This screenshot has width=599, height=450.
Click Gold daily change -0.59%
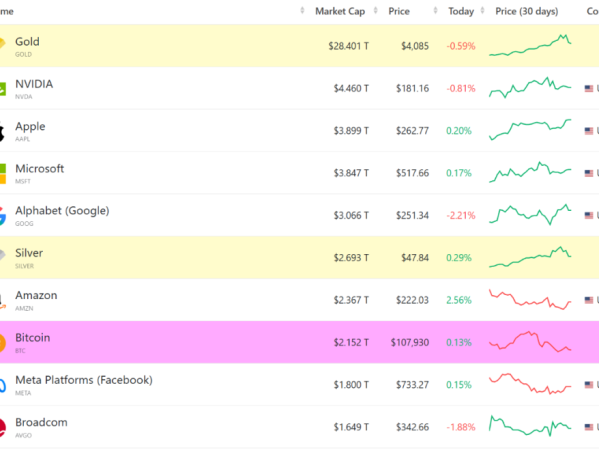(x=461, y=46)
